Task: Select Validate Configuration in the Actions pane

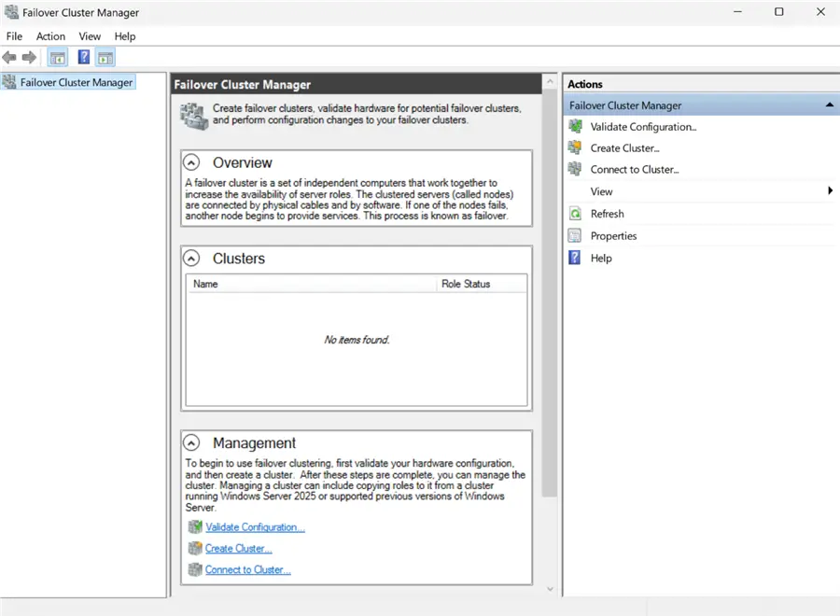Action: tap(643, 126)
